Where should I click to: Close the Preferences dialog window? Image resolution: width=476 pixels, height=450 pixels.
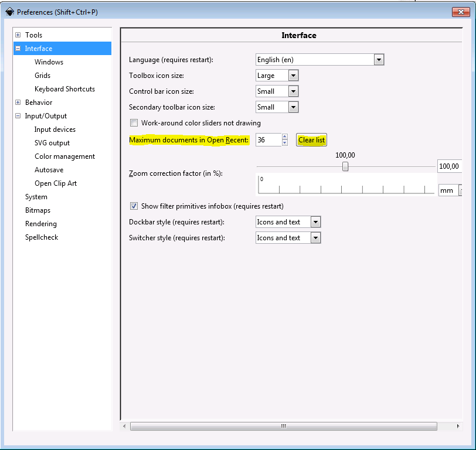pyautogui.click(x=458, y=12)
